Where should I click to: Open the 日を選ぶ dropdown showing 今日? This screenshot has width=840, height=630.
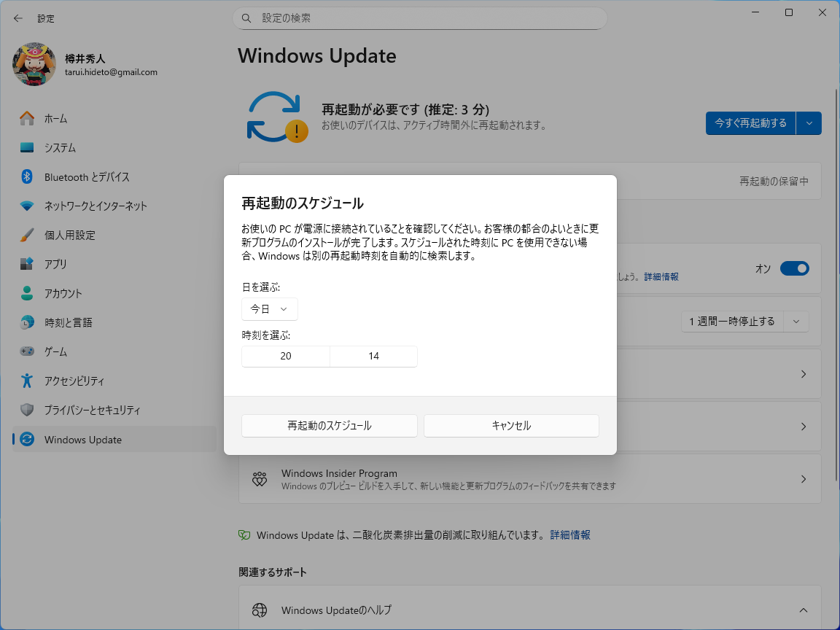pyautogui.click(x=269, y=308)
